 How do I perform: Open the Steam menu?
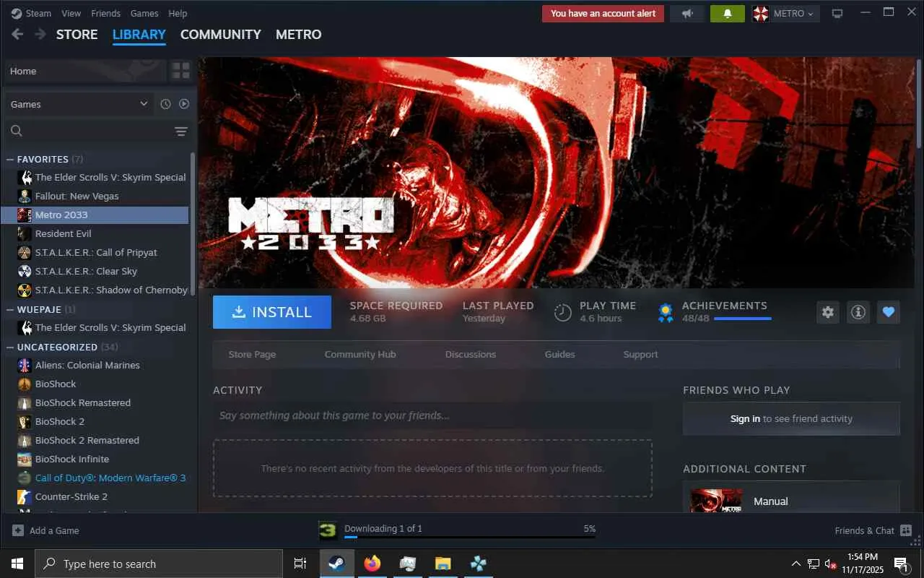click(x=38, y=13)
